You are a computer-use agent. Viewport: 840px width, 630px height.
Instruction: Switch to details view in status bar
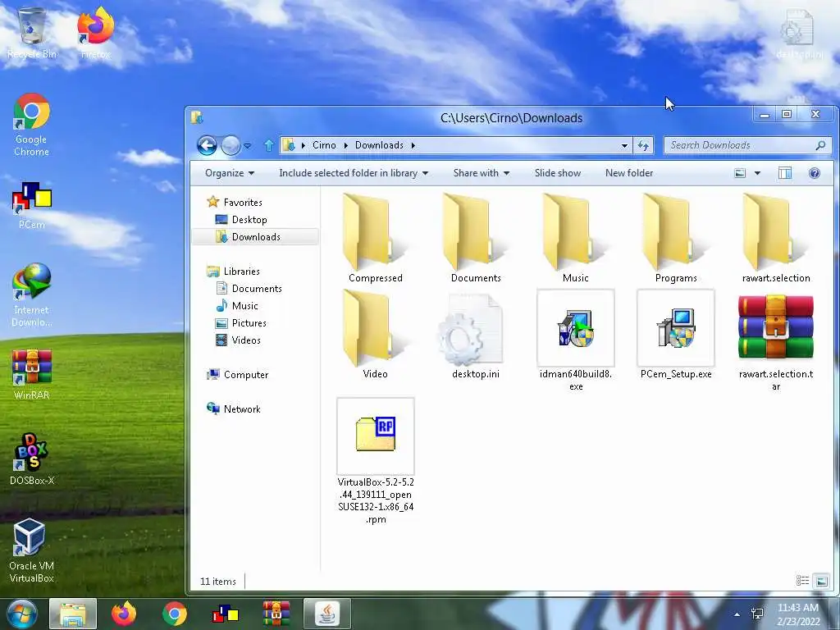(x=802, y=581)
